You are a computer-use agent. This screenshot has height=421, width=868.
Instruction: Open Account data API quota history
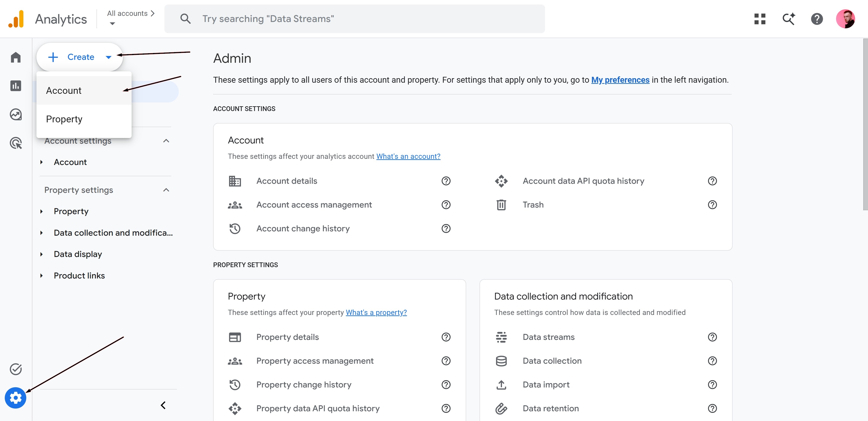(583, 181)
